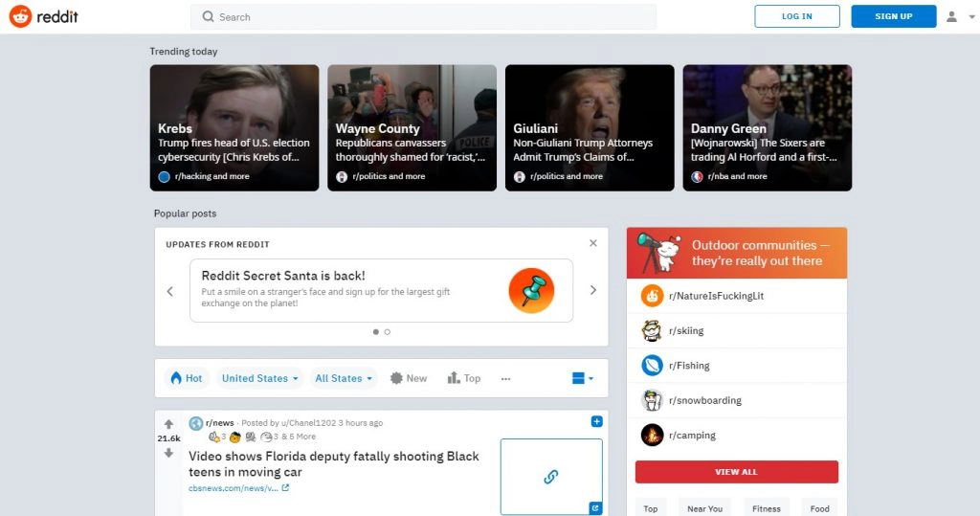980x516 pixels.
Task: Click the r/skiing community icon
Action: pyautogui.click(x=652, y=330)
